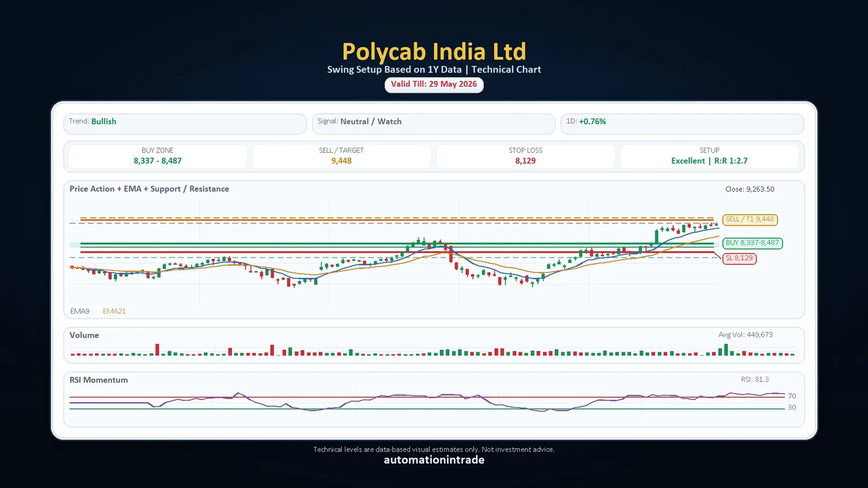Click the Valid Till 29 May 2026 badge

[434, 85]
